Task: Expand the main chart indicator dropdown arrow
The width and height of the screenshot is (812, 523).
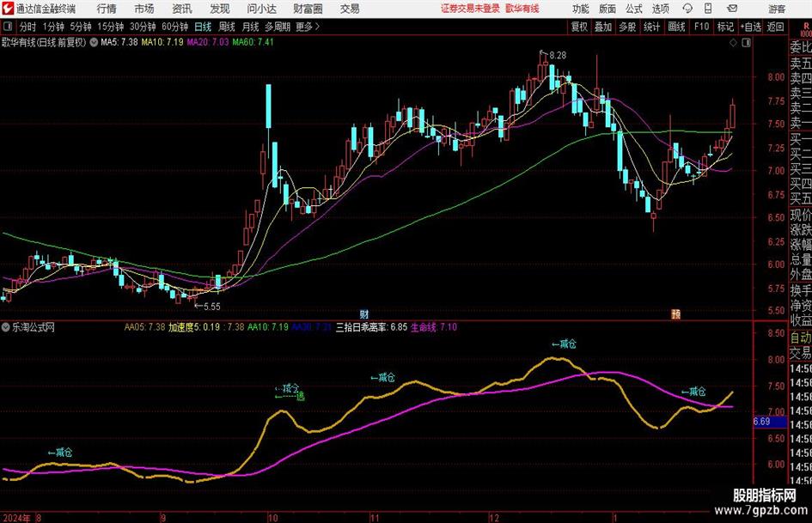Action: pyautogui.click(x=94, y=42)
